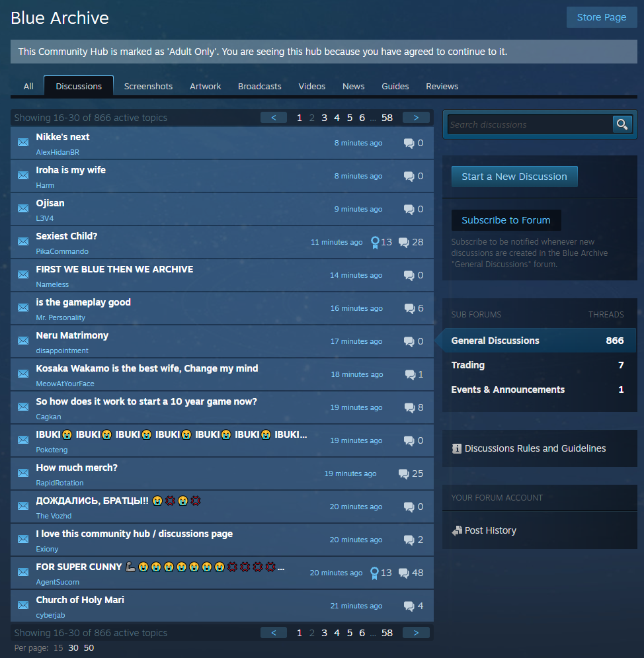Click the Store Page button
Viewport: 644px width, 658px height.
click(x=602, y=17)
